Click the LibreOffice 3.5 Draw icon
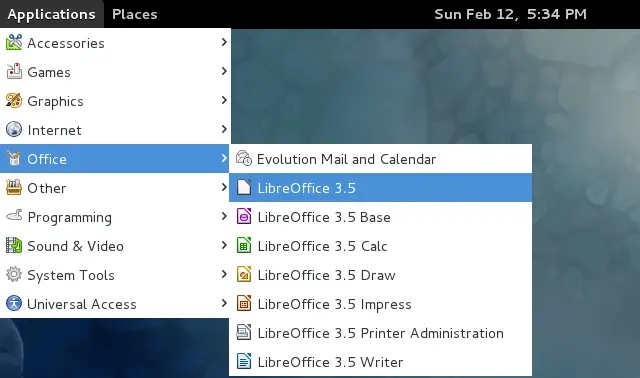 [x=244, y=274]
